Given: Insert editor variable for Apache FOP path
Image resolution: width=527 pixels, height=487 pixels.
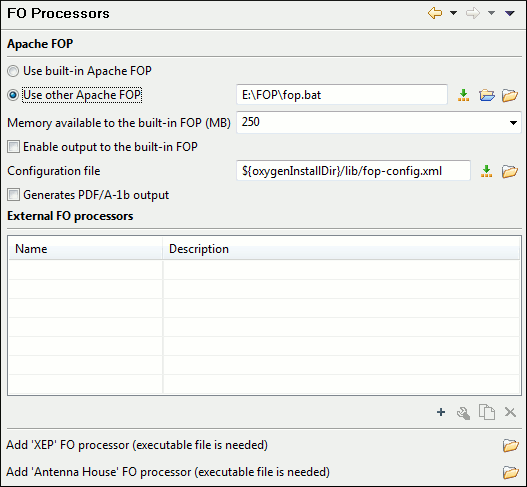Looking at the screenshot, I should click(463, 95).
